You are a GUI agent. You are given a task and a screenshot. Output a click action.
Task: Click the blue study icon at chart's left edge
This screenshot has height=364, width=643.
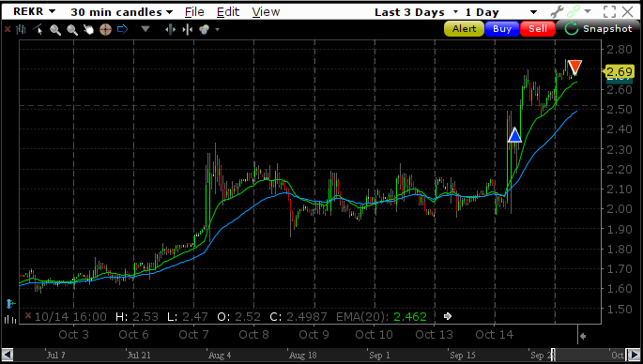[10, 304]
